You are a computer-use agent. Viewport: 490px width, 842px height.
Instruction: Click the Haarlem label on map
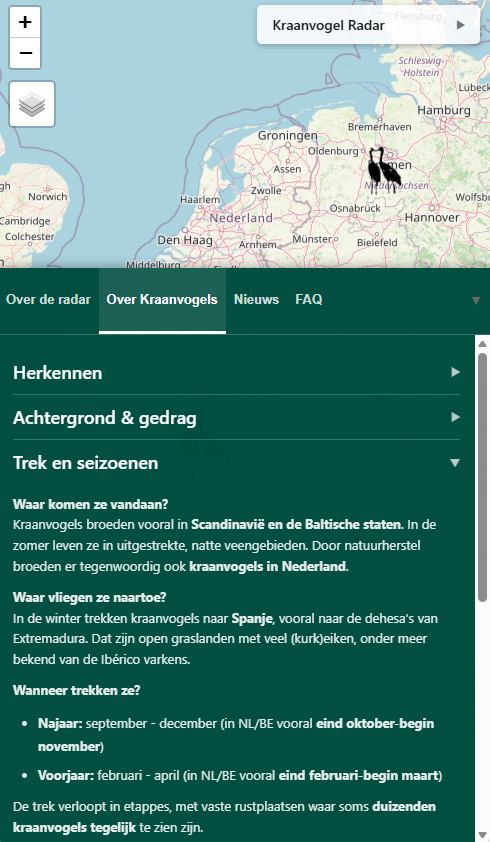coord(200,200)
